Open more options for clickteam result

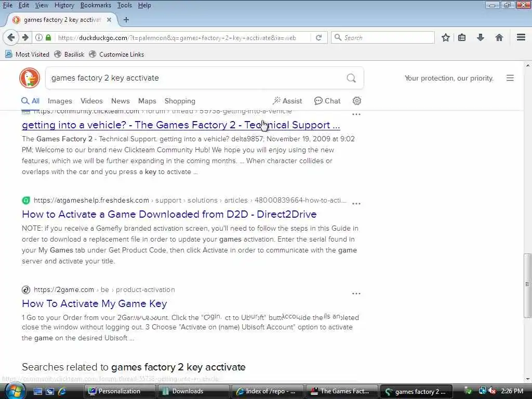[356, 114]
